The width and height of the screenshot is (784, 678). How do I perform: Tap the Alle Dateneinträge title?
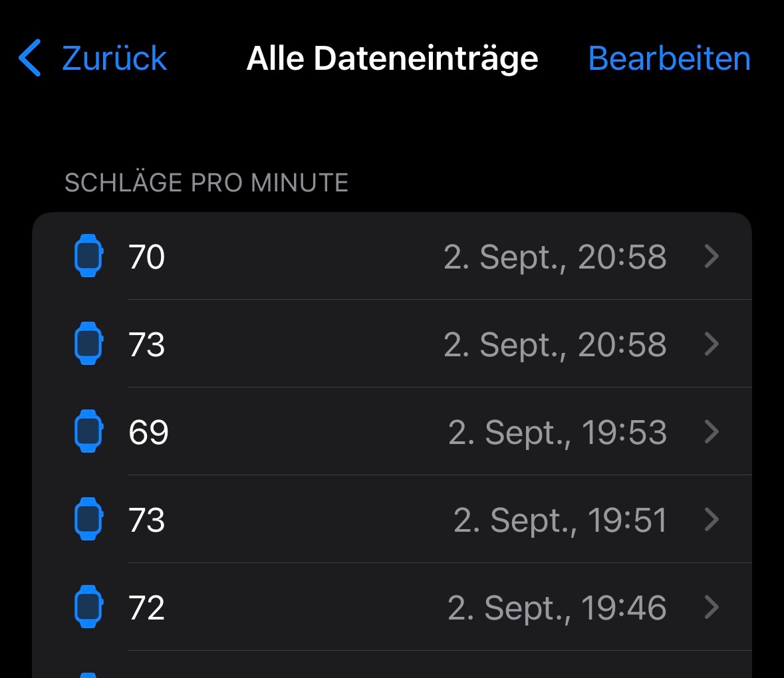click(x=392, y=58)
